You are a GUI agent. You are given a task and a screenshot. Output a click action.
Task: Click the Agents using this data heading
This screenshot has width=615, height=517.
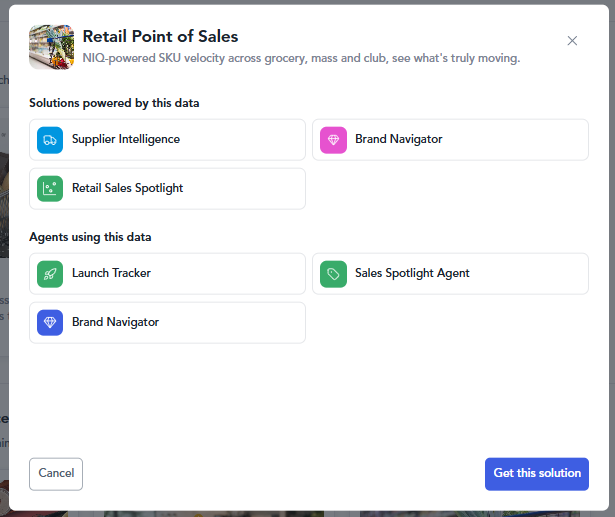click(90, 237)
